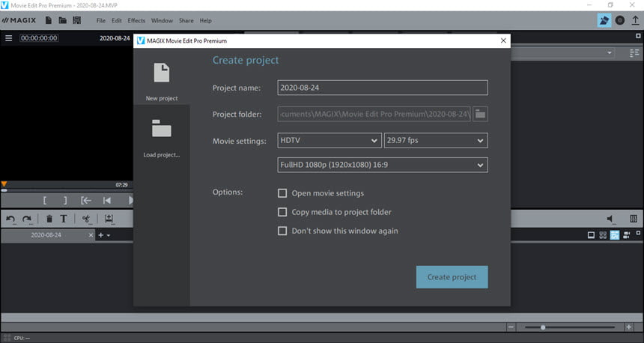Switch to storyboard view icon
This screenshot has height=343, width=644.
pyautogui.click(x=591, y=235)
